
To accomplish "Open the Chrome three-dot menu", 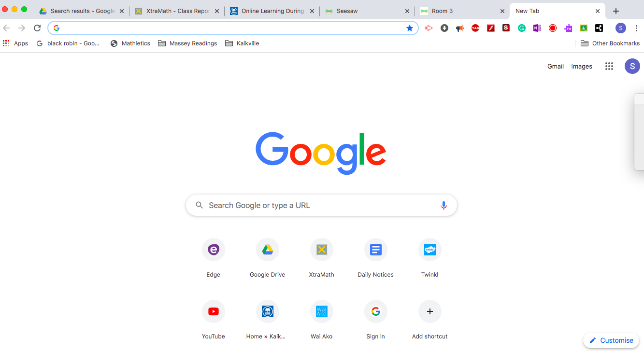I will pyautogui.click(x=636, y=28).
